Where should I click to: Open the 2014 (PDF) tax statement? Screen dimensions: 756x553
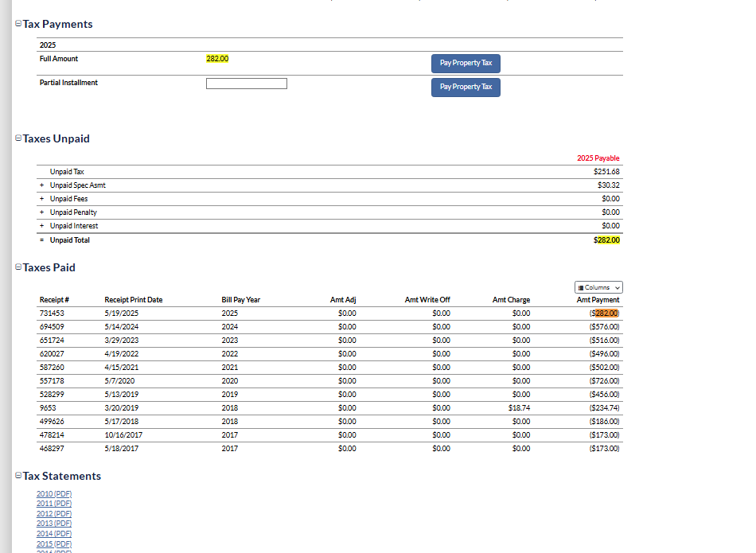[x=54, y=534]
